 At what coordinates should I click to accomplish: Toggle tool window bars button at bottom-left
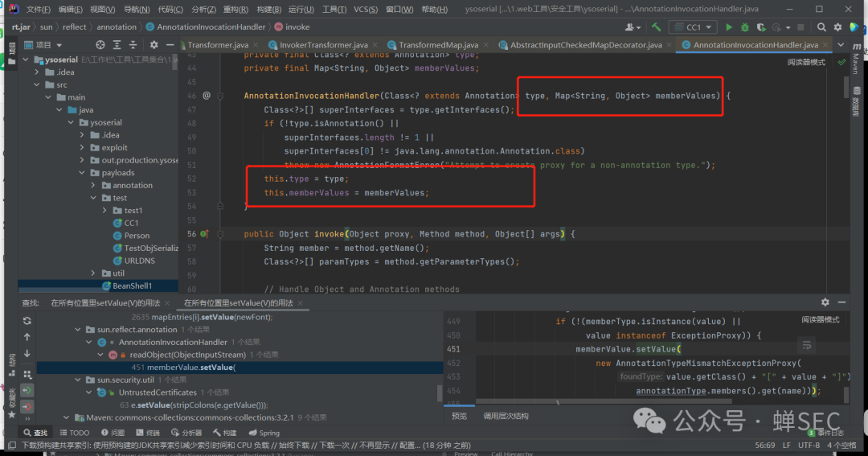point(11,446)
